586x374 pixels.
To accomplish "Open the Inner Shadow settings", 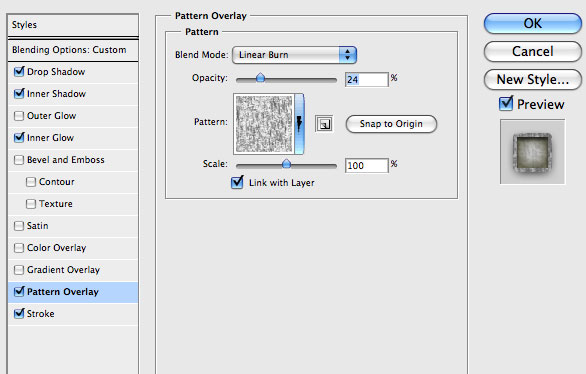I will (56, 94).
